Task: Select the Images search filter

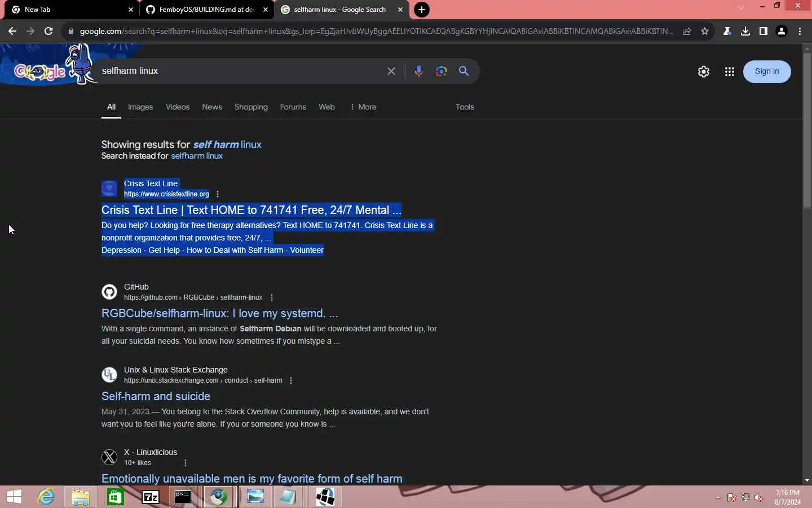Action: pyautogui.click(x=140, y=107)
